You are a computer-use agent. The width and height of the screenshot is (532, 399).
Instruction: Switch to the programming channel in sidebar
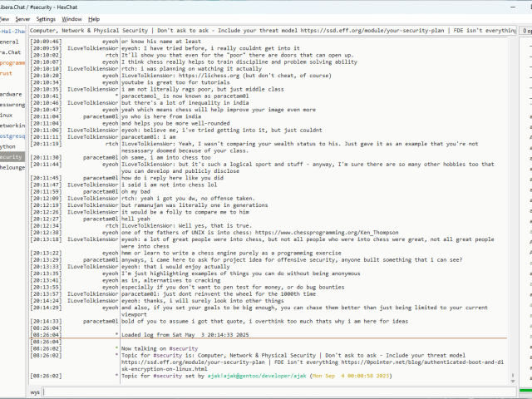(x=12, y=62)
